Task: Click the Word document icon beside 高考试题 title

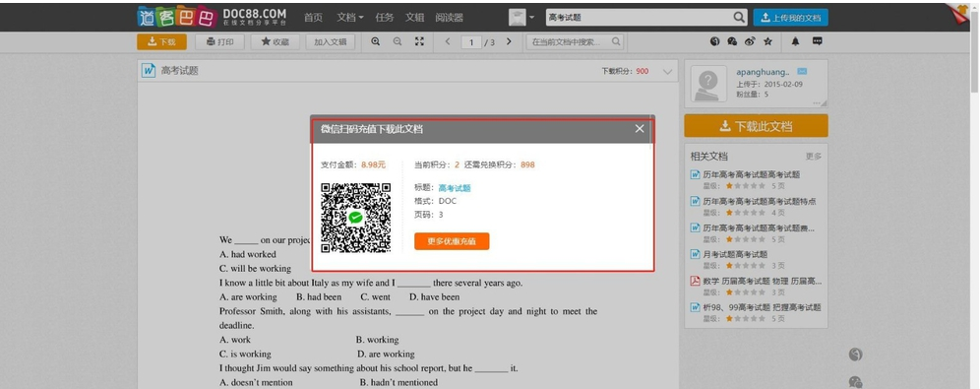Action: pos(149,71)
